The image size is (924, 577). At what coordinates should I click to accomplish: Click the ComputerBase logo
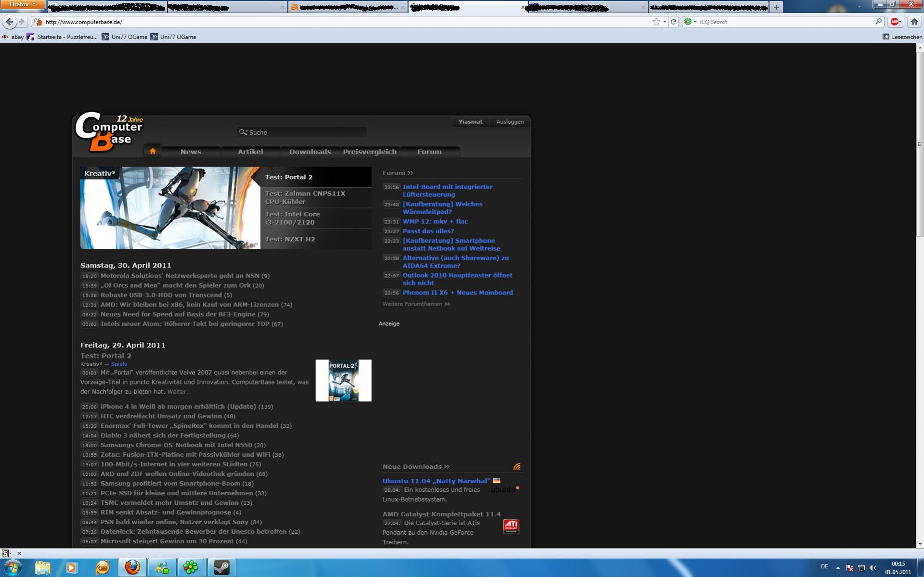coord(109,131)
